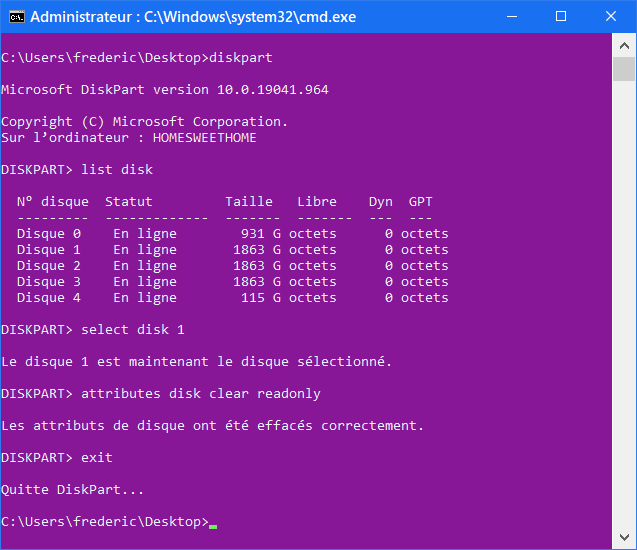Click 'attributes disk clear readonly' command

pyautogui.click(x=201, y=394)
